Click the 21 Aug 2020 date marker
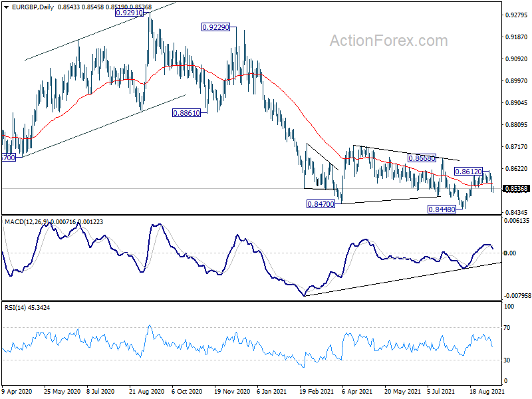The image size is (532, 399). 146,391
